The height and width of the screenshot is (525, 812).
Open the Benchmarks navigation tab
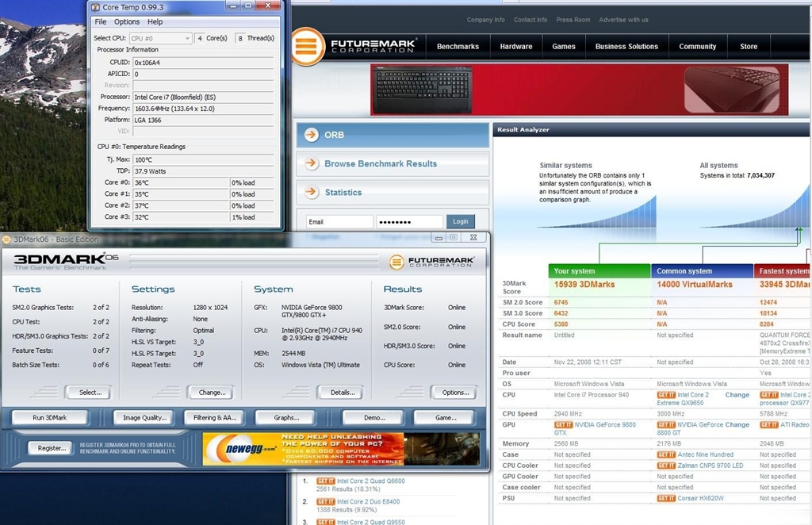click(458, 47)
